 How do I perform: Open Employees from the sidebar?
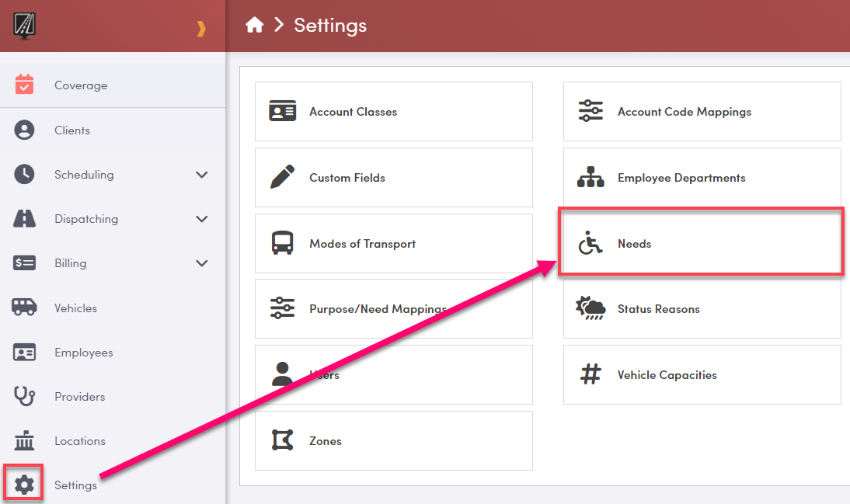coord(83,353)
